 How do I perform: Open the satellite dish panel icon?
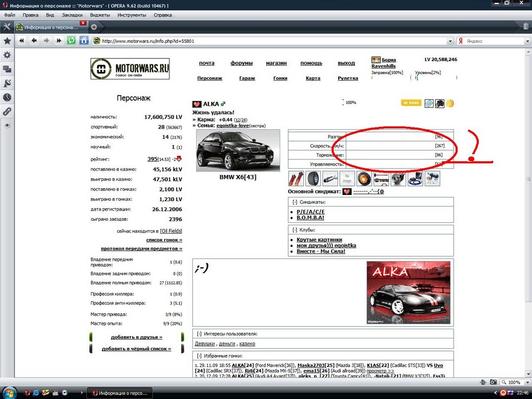pyautogui.click(x=7, y=83)
